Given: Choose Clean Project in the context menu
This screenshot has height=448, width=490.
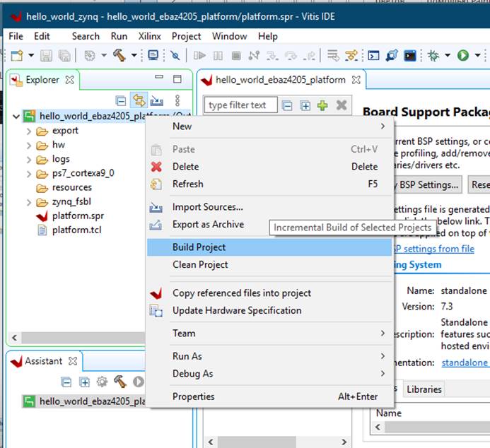Looking at the screenshot, I should pyautogui.click(x=200, y=264).
